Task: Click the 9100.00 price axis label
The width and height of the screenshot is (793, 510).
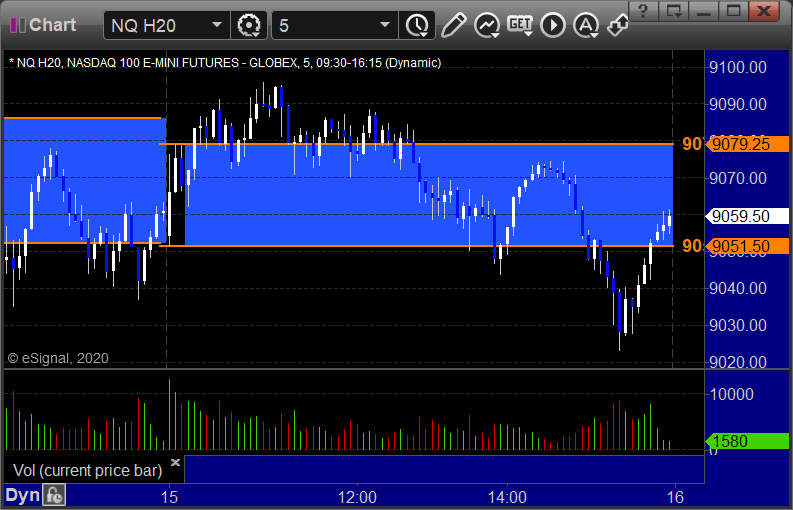Action: 738,67
